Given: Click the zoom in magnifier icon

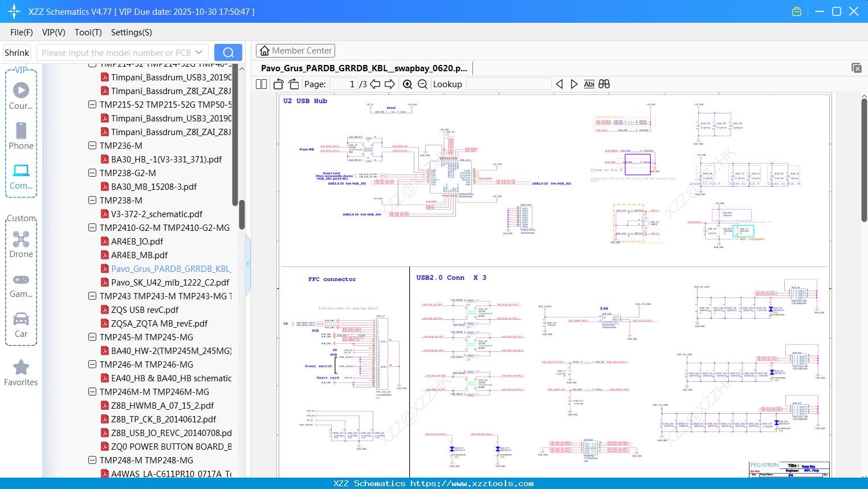Looking at the screenshot, I should tap(407, 84).
